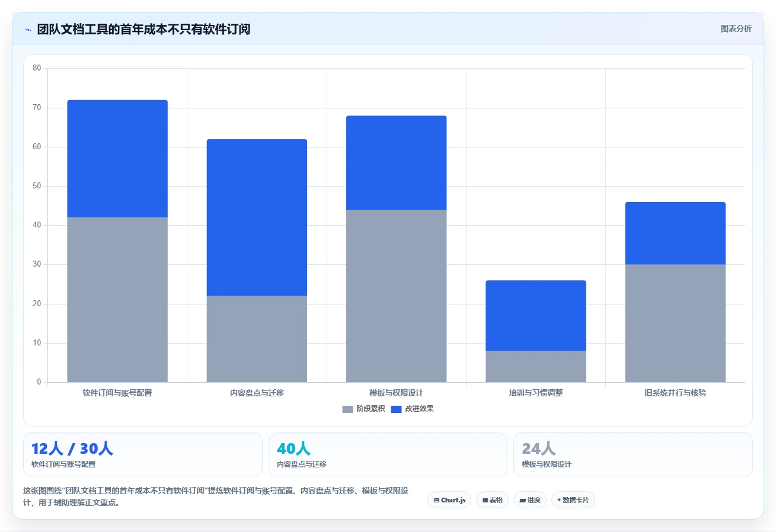Click the x-axis label 培训与习惯调整
The image size is (776, 532).
(x=536, y=393)
